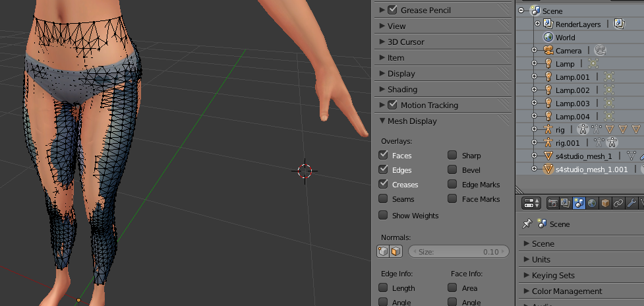Click the armature icon of rig.001

tap(548, 142)
